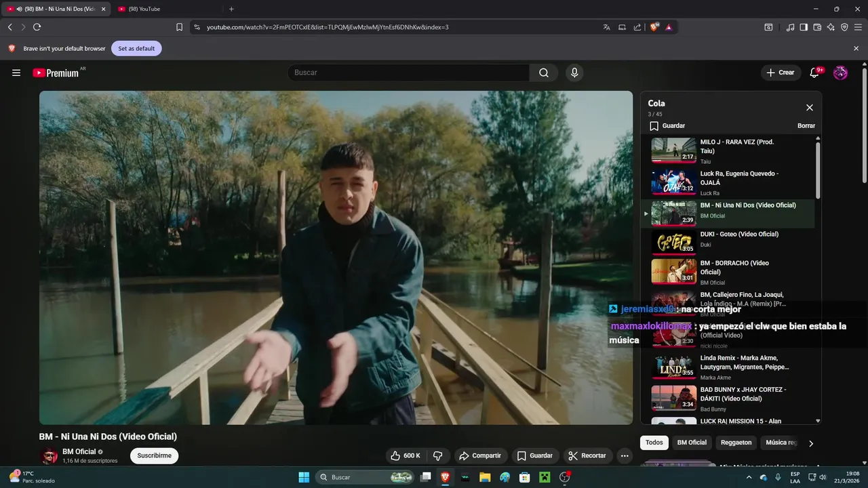The image size is (868, 488).
Task: Open YouTube notifications bell
Action: [814, 73]
